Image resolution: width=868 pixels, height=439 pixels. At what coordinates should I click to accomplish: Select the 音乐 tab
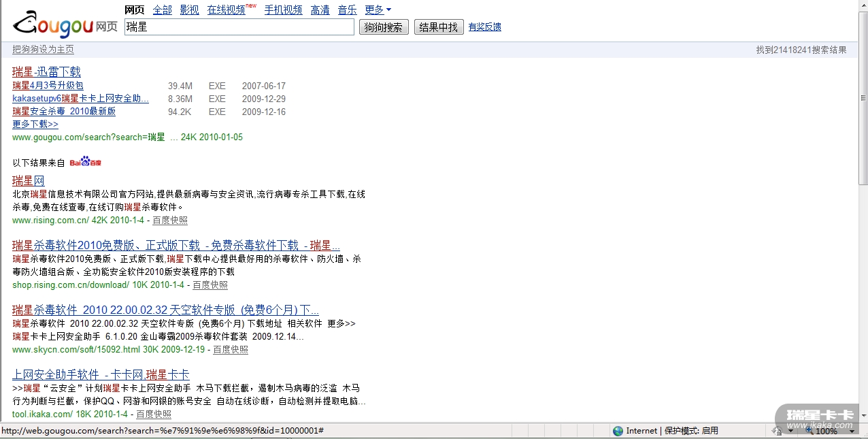(347, 10)
